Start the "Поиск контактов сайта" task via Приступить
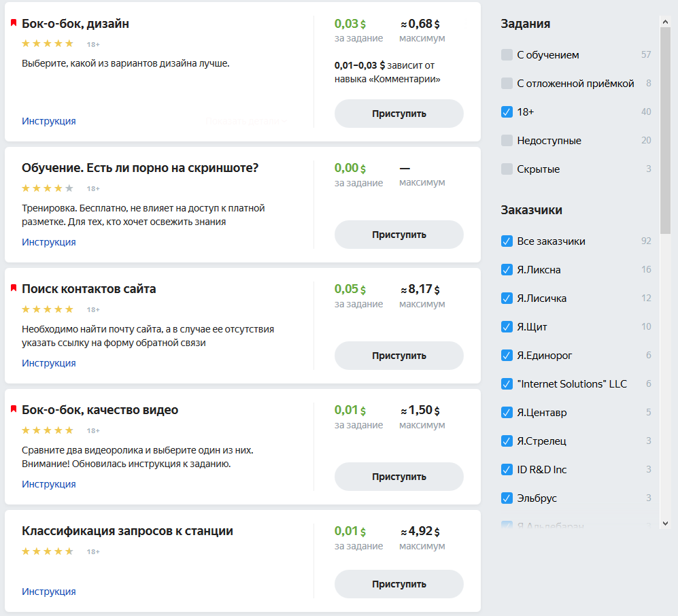This screenshot has height=616, width=678. (399, 356)
